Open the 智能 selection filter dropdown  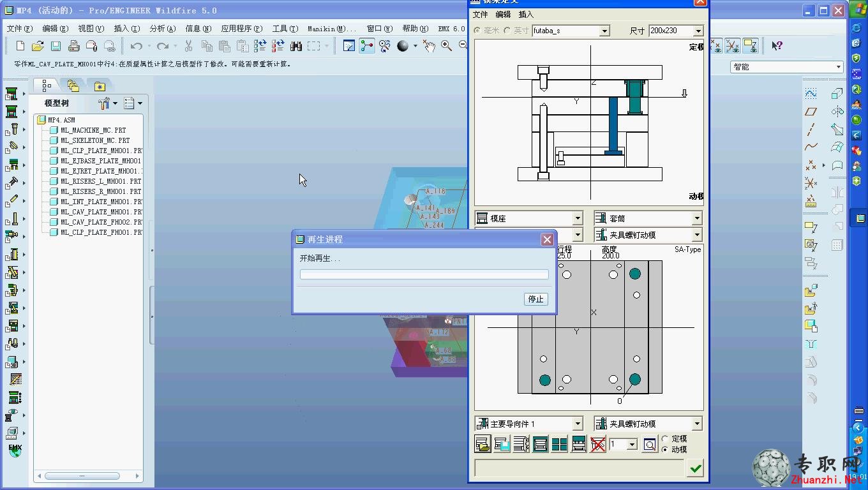pyautogui.click(x=839, y=67)
